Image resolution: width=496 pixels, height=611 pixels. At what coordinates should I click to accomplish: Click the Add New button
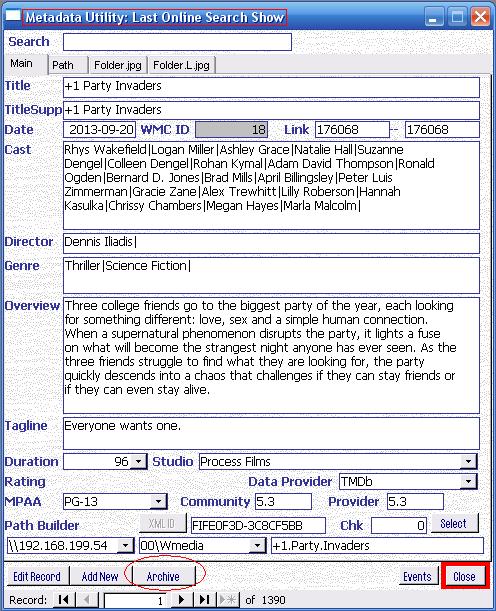point(100,576)
